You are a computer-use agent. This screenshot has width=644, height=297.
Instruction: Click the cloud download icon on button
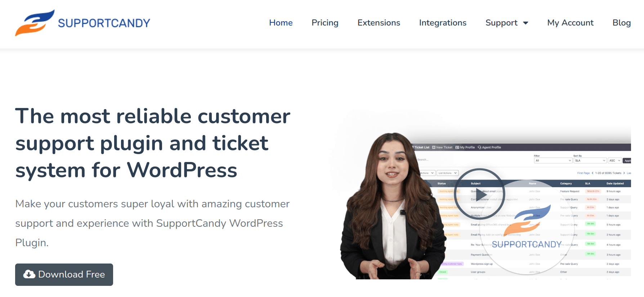click(29, 274)
